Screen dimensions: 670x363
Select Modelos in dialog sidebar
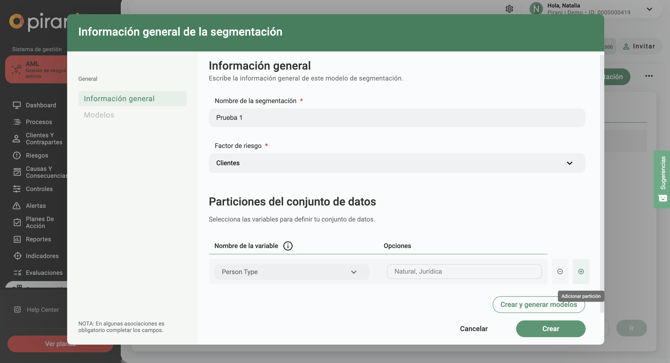pyautogui.click(x=99, y=115)
